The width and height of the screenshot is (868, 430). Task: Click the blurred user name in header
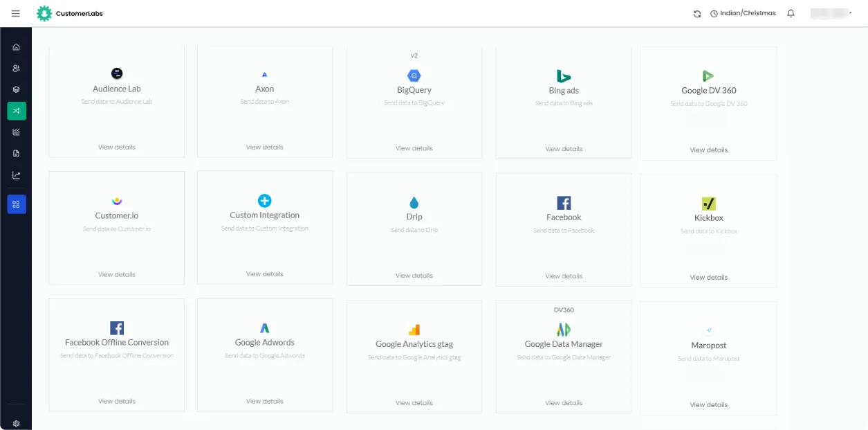(829, 13)
